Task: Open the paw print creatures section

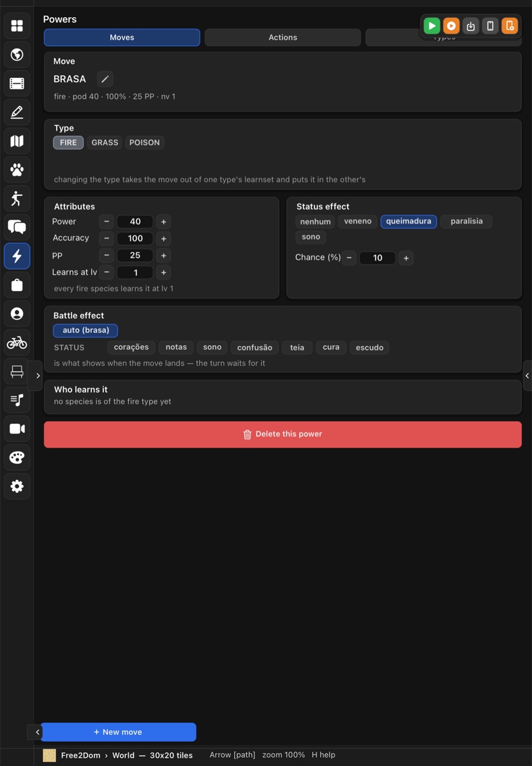Action: [17, 170]
